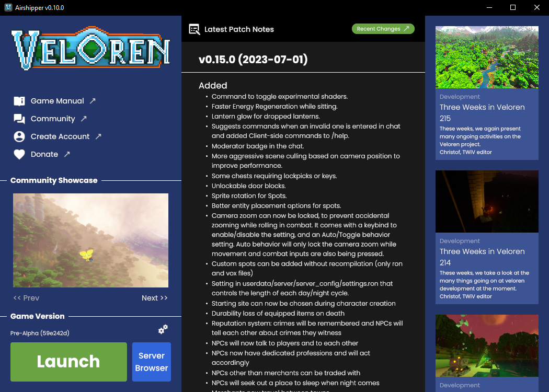Click 'NPCs other than merchants can be traded with'
The width and height of the screenshot is (549, 392).
point(286,373)
